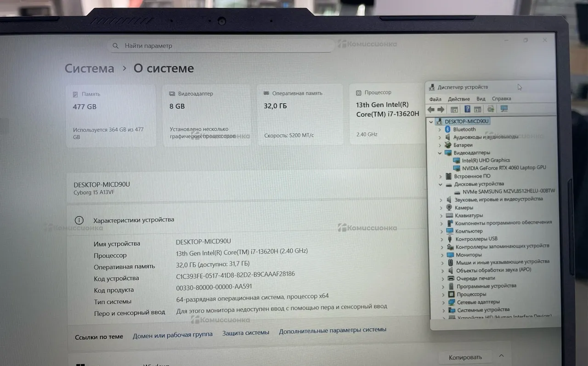Click the Найти параметр search field
The height and width of the screenshot is (366, 588).
[x=220, y=46]
